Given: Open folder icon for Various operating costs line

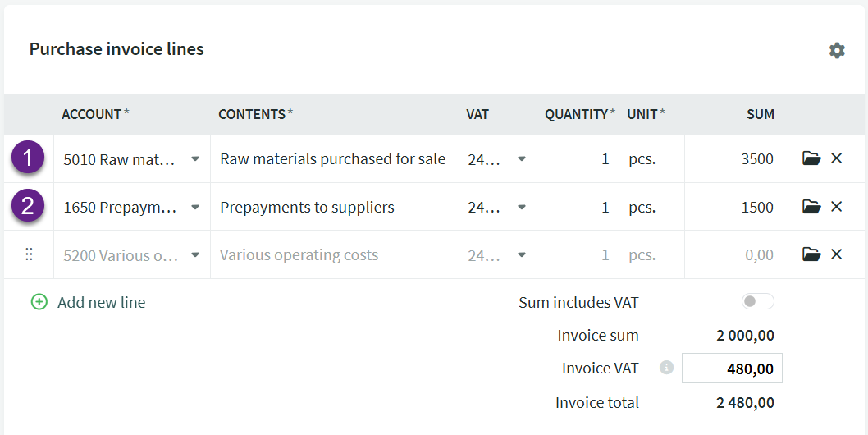Looking at the screenshot, I should pyautogui.click(x=811, y=254).
